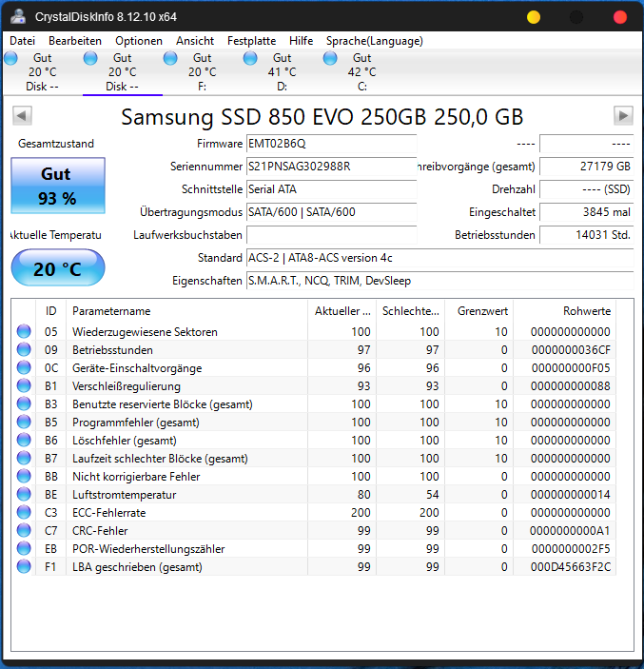Click status orb for POR-Wiederherstellungszähler row

[x=24, y=548]
